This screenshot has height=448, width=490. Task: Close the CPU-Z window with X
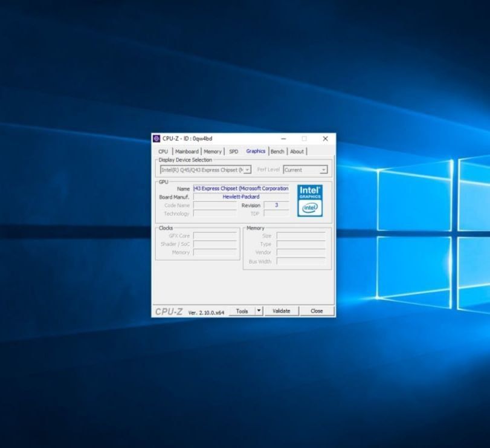[325, 138]
